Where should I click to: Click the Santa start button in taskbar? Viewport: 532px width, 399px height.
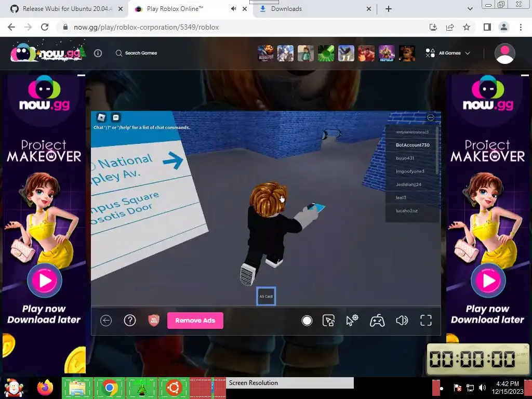point(14,388)
